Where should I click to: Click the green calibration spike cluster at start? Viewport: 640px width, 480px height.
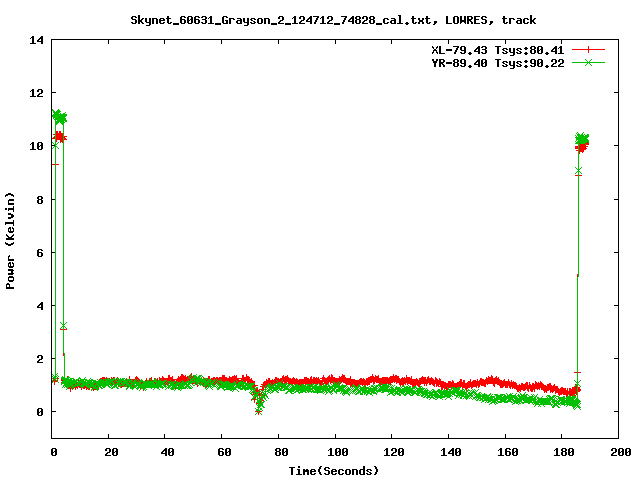(x=59, y=117)
